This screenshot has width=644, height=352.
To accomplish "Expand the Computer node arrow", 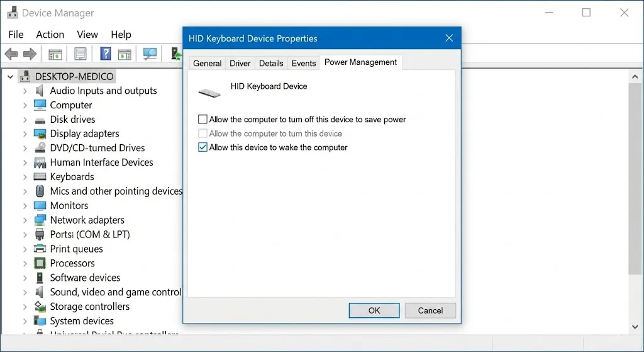I will [25, 105].
